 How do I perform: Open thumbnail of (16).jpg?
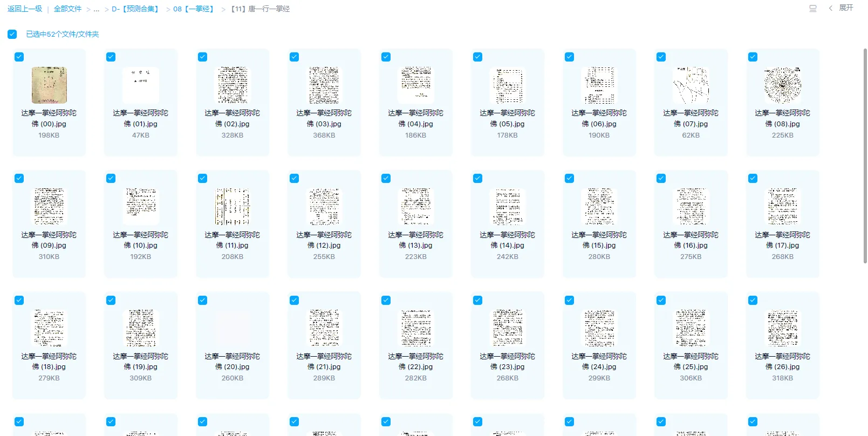pos(691,206)
